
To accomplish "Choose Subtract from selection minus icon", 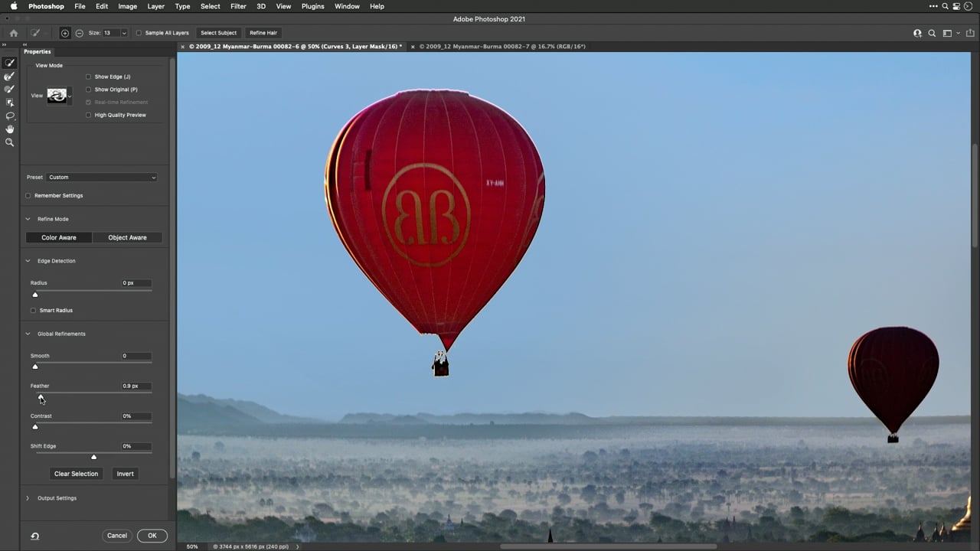I will click(x=79, y=33).
